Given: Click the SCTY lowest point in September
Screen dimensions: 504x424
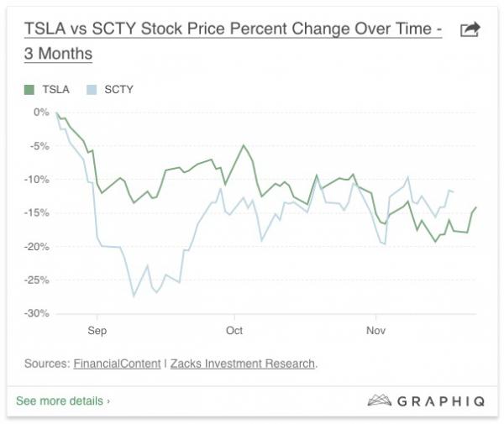Looking at the screenshot, I should 134,296.
